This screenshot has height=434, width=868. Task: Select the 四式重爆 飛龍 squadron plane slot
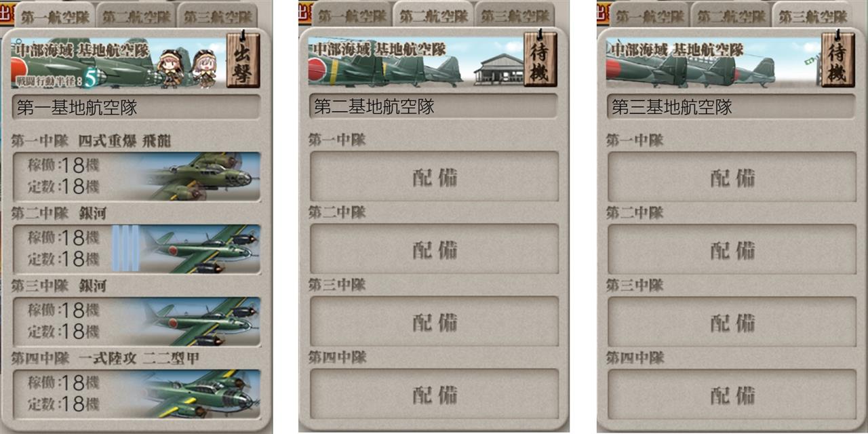tap(137, 176)
